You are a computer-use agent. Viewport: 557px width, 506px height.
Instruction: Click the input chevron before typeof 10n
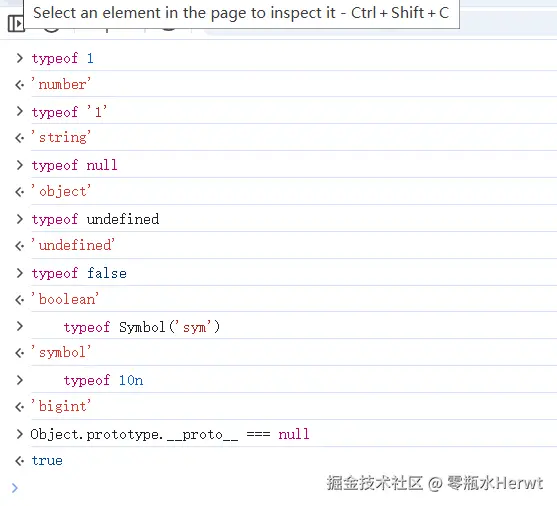coord(20,380)
